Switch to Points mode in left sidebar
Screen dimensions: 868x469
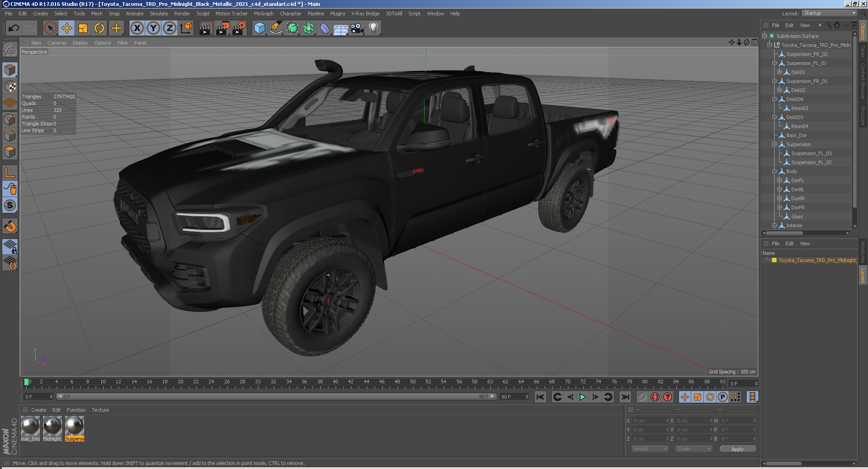click(x=10, y=120)
